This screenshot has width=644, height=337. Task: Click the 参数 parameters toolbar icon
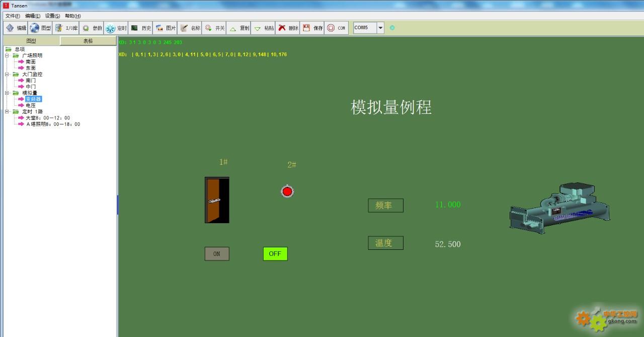(x=86, y=28)
